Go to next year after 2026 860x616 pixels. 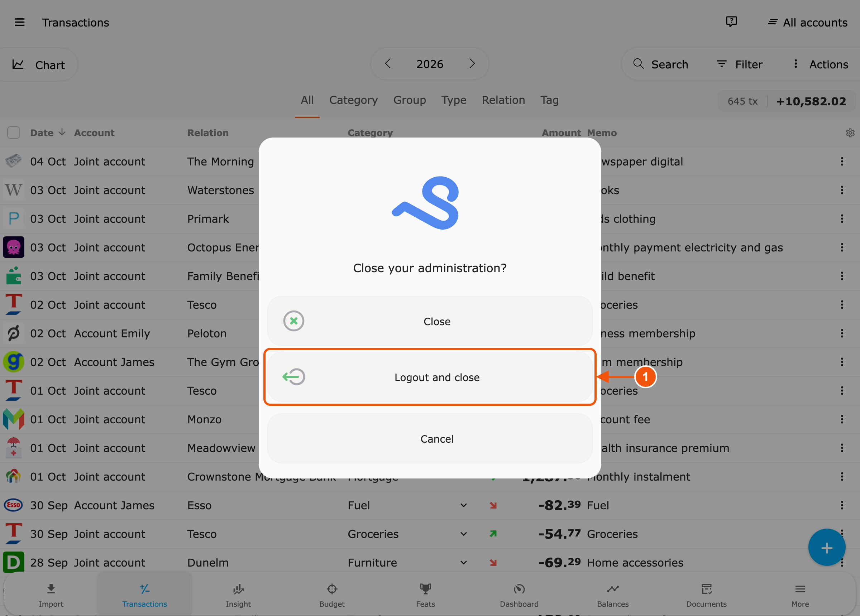472,64
